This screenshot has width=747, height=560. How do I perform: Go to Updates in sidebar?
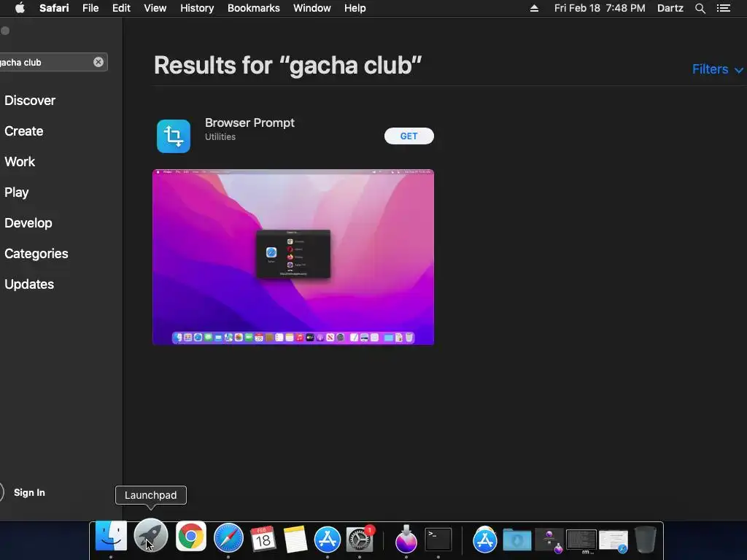click(29, 284)
